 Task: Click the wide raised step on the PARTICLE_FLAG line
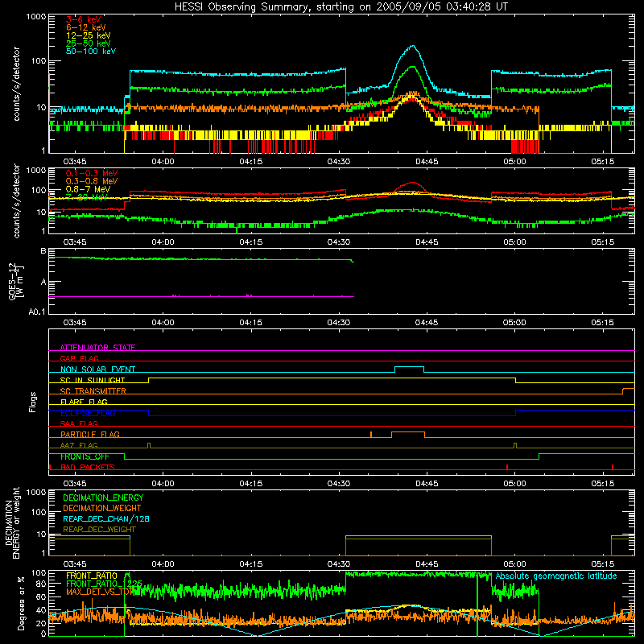coord(408,432)
